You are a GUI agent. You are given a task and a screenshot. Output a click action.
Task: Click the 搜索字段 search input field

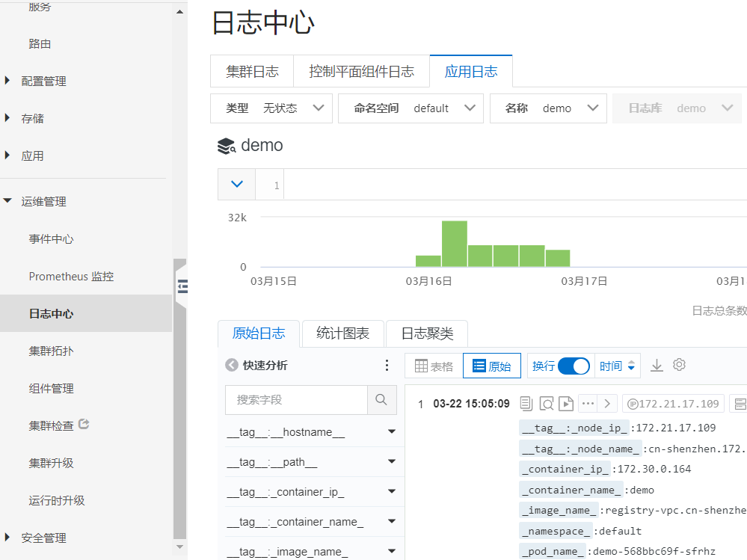click(296, 400)
